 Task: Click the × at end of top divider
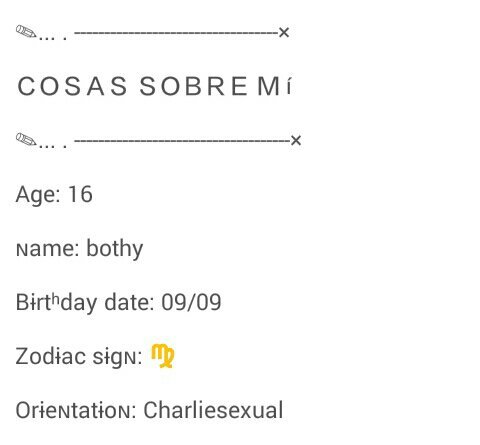pos(284,33)
